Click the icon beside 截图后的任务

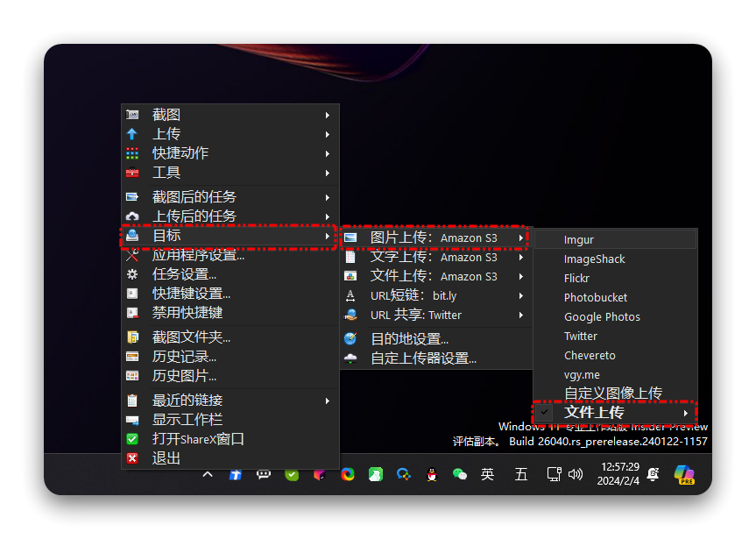point(132,197)
